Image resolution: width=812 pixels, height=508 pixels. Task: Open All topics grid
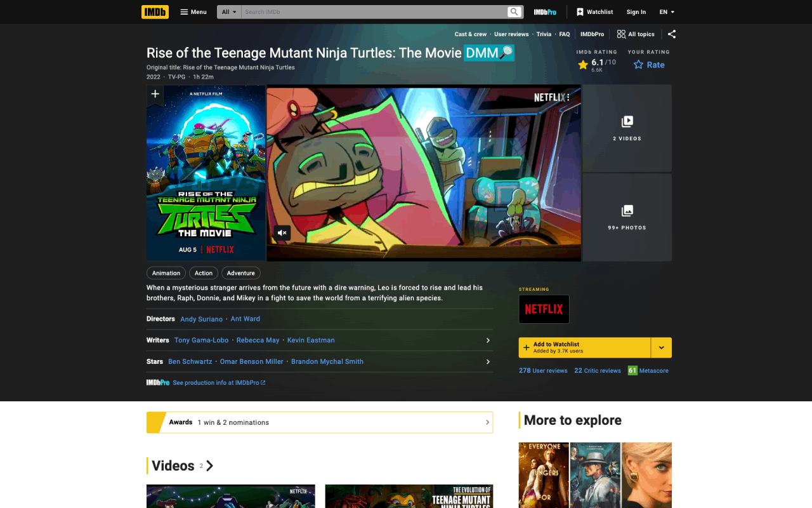point(636,34)
